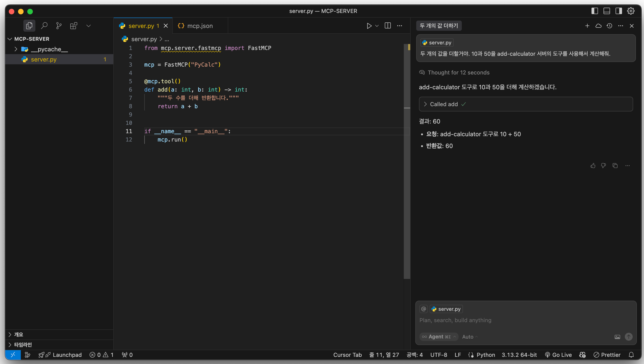Show chat history icon
Screen dimensions: 644x364
[x=609, y=26]
